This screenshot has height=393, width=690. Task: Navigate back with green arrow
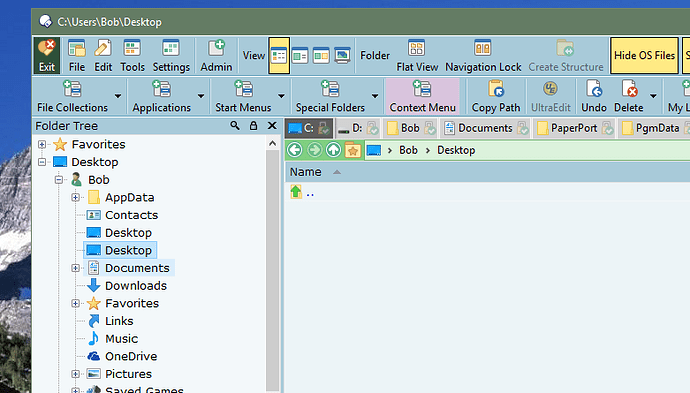click(x=295, y=150)
